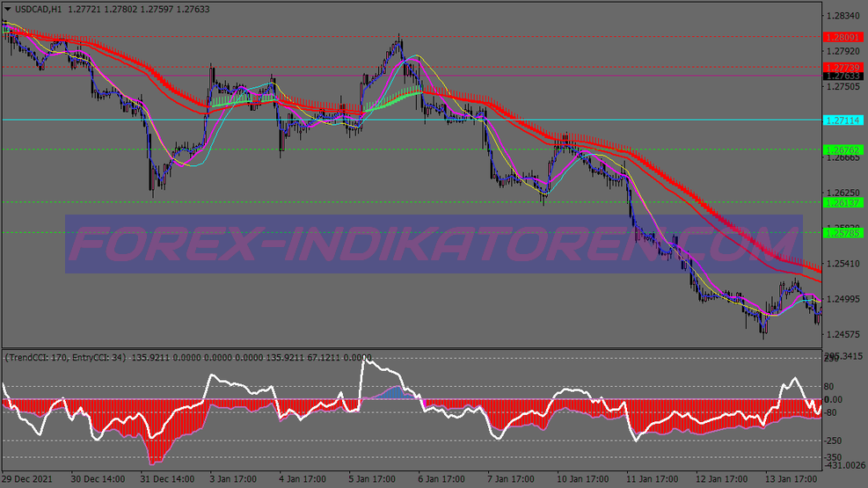Image resolution: width=868 pixels, height=488 pixels.
Task: Click the black current price label 1.27633
Action: (843, 76)
